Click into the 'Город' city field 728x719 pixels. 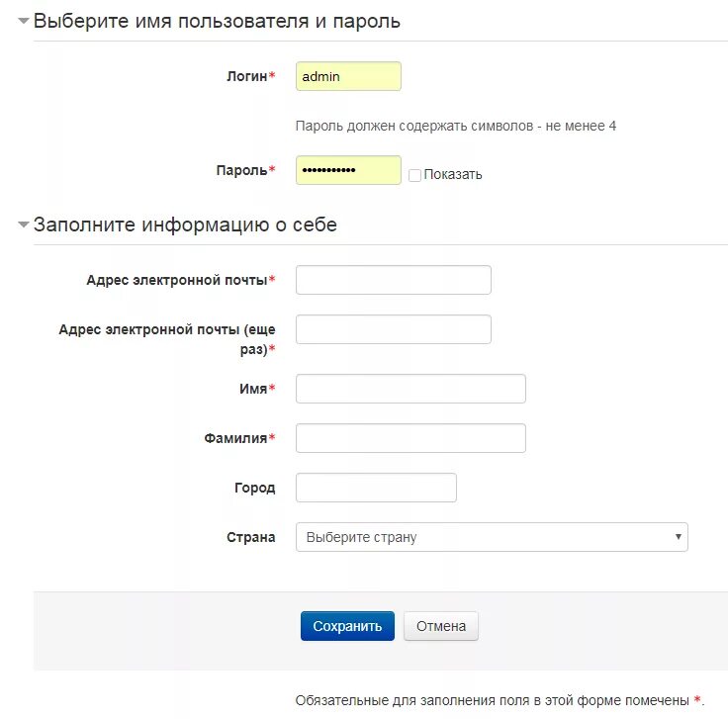pyautogui.click(x=376, y=488)
